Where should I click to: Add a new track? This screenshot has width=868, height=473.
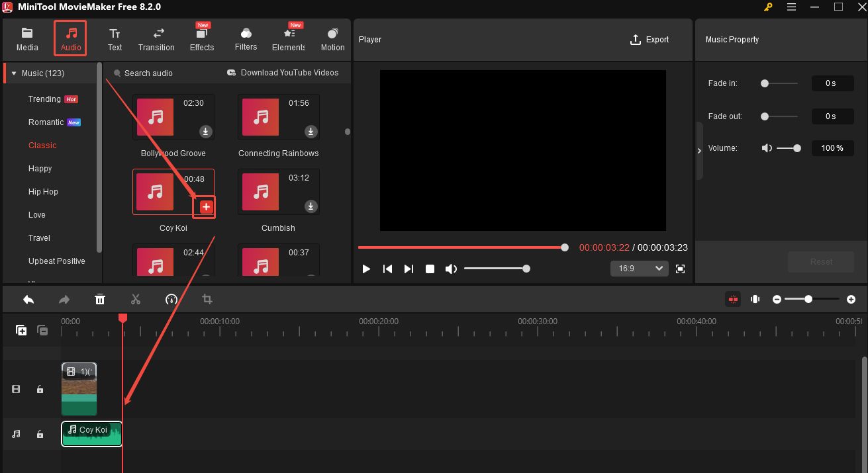click(21, 330)
